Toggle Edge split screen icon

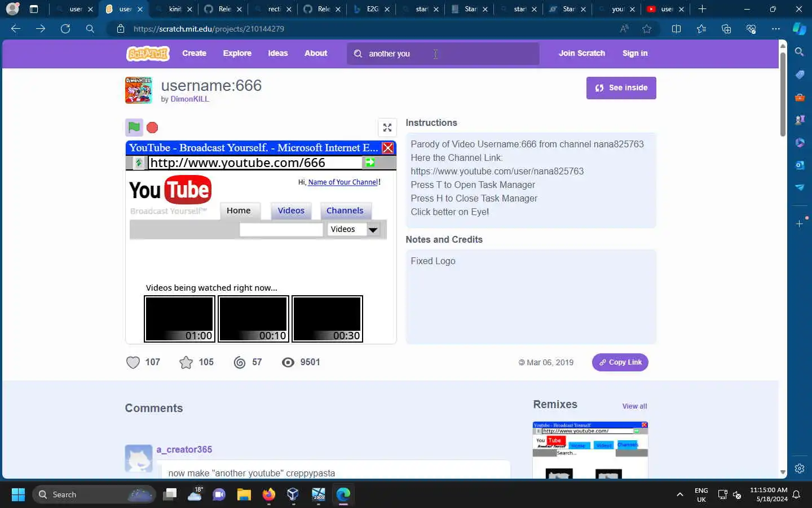[x=677, y=29]
